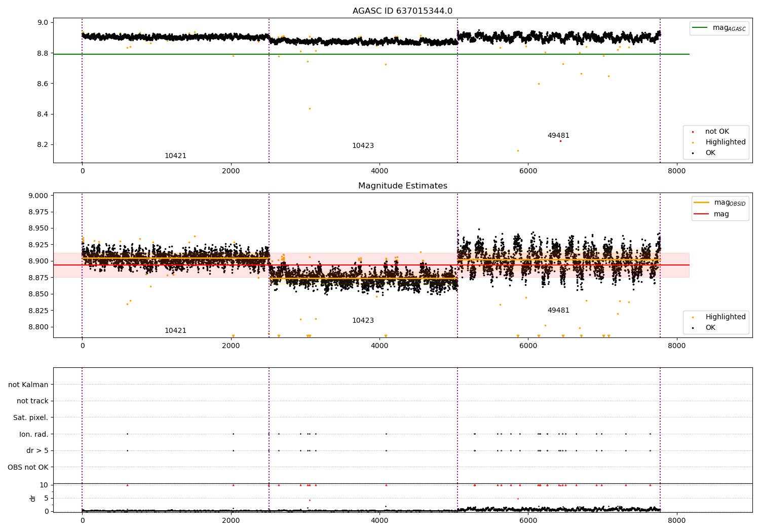
Task: Click the 8.800 y-axis tick label
Action: (x=39, y=327)
